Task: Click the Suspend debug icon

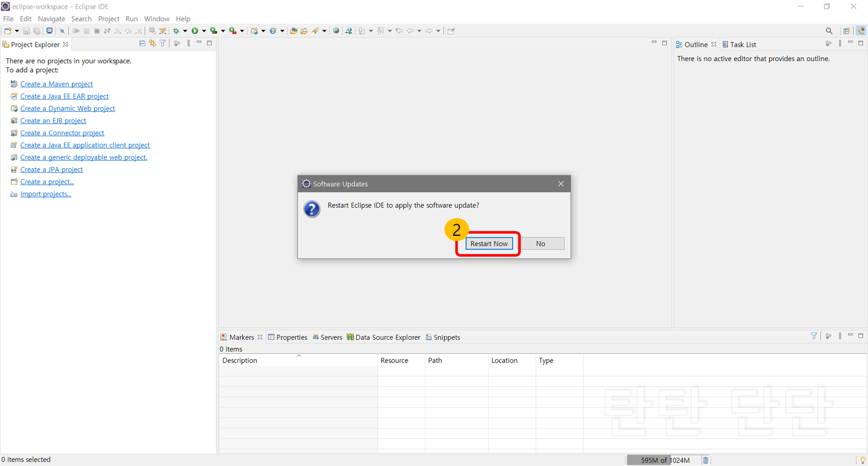Action: pyautogui.click(x=86, y=31)
